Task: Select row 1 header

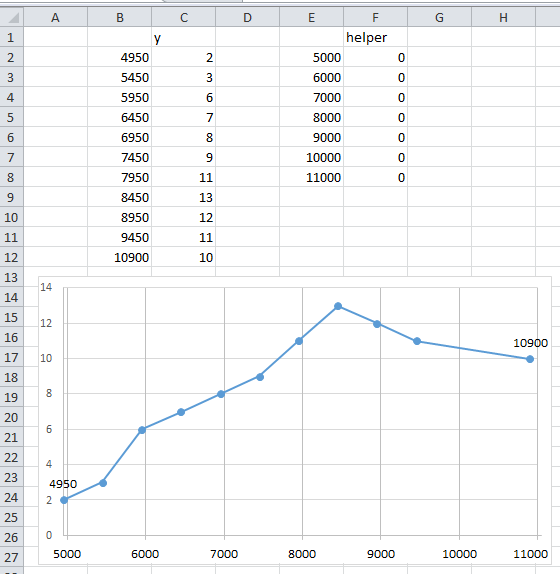Action: click(11, 37)
